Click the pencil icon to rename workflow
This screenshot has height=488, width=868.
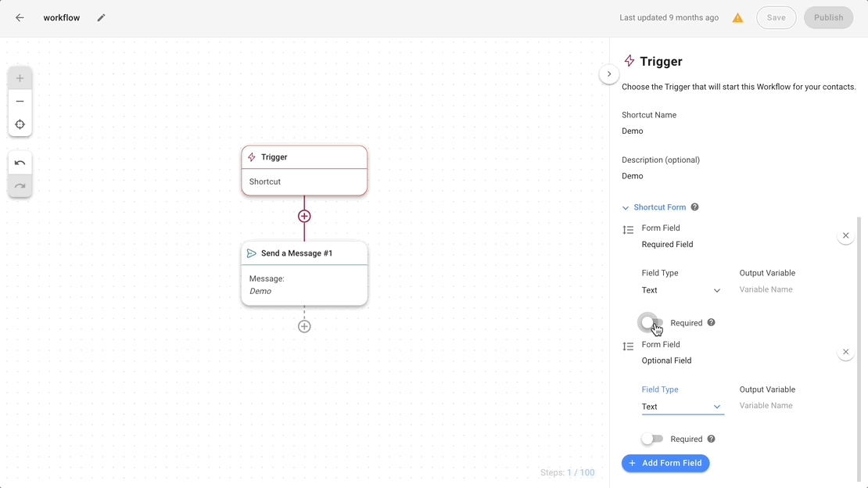(x=101, y=18)
